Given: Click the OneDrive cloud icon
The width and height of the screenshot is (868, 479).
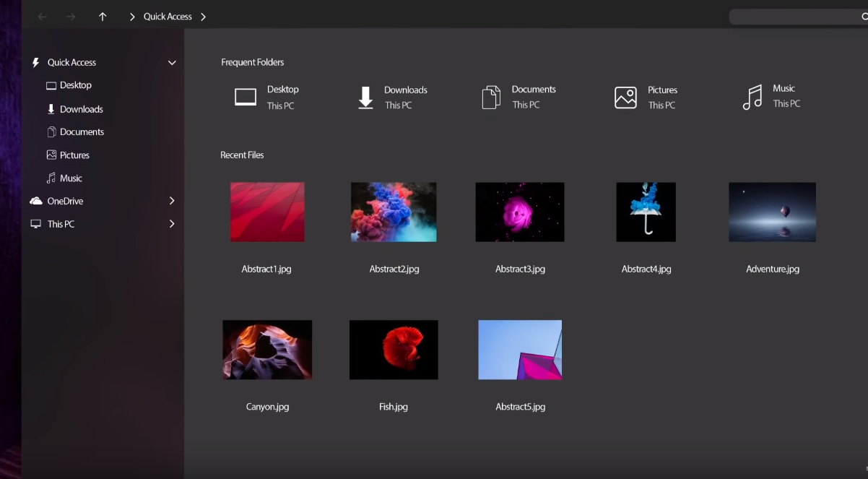Looking at the screenshot, I should (x=36, y=201).
